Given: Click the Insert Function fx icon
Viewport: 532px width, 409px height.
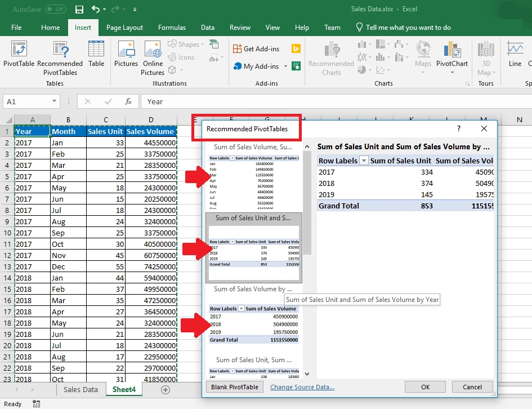Looking at the screenshot, I should [128, 101].
